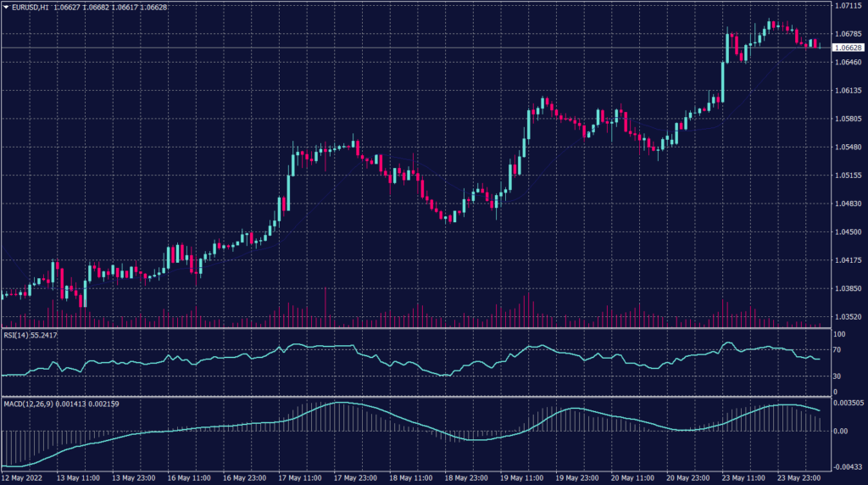This screenshot has height=485, width=868.
Task: Click the EURUSD,H1 chart title
Action: [x=31, y=8]
